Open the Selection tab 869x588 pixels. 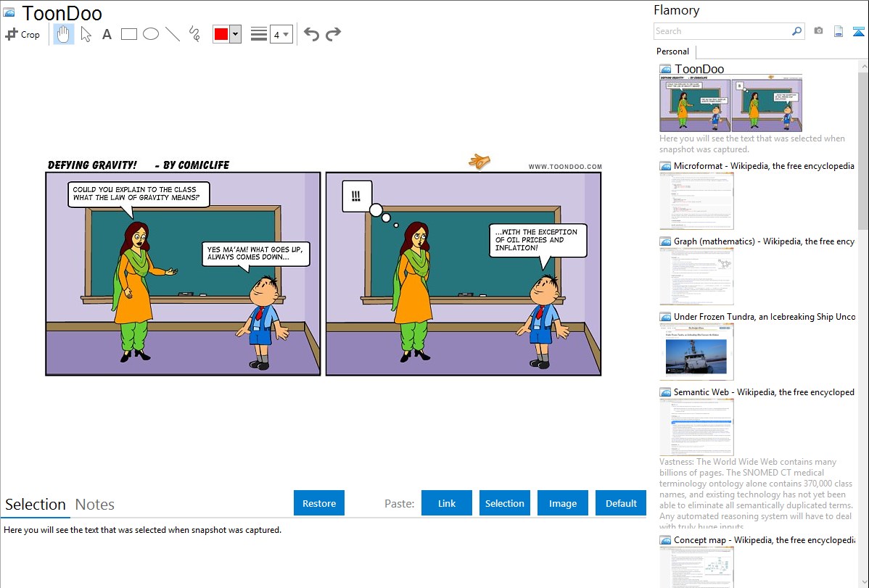pos(36,505)
